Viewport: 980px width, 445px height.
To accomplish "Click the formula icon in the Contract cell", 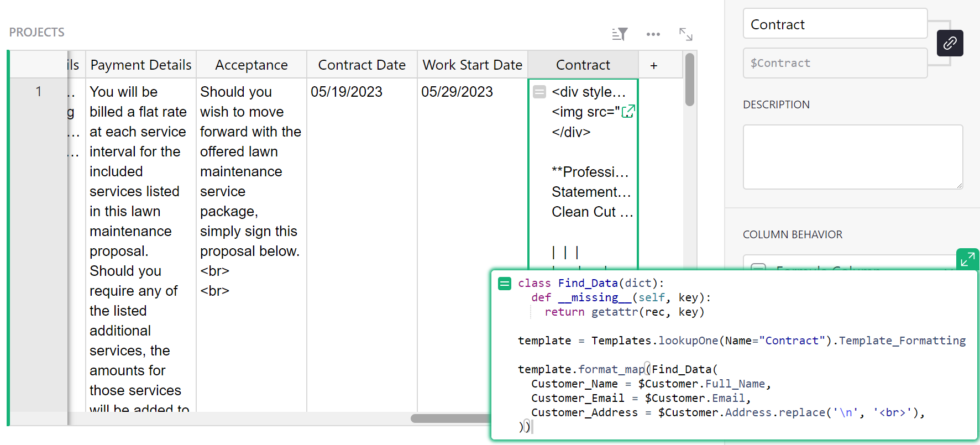I will coord(539,92).
